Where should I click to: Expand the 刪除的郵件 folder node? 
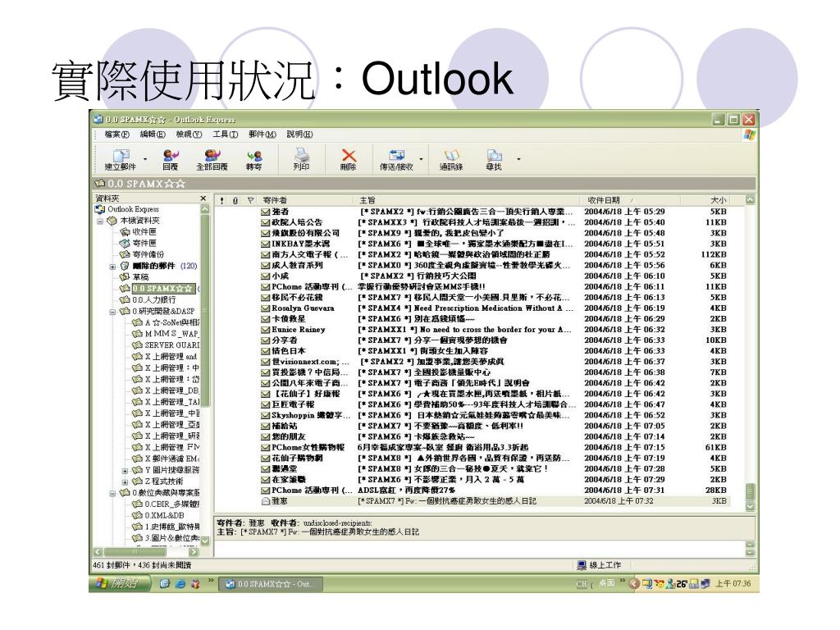click(x=112, y=267)
